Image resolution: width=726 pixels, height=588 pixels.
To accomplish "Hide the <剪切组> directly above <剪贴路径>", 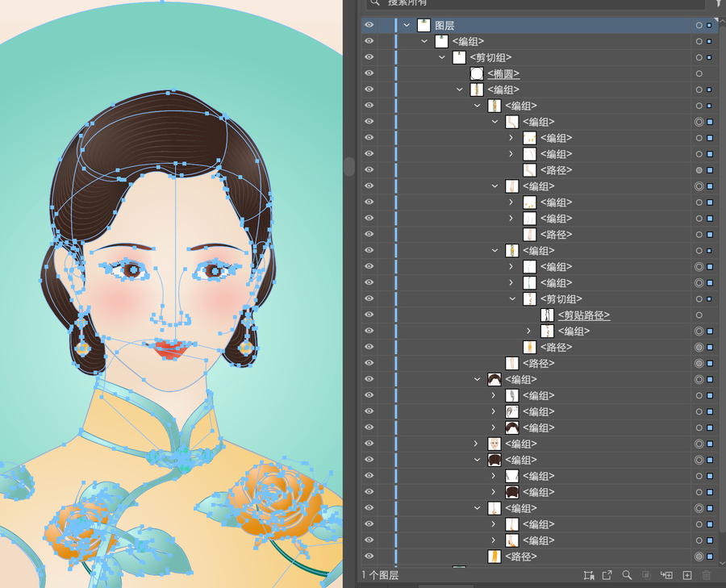I will (369, 298).
